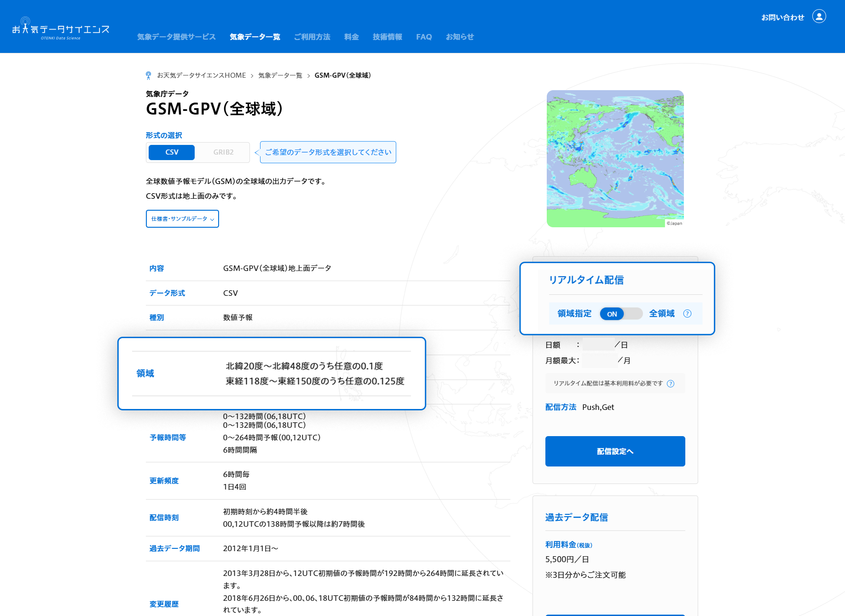Follow breadcrumb 気象データ一覧 link

click(280, 75)
